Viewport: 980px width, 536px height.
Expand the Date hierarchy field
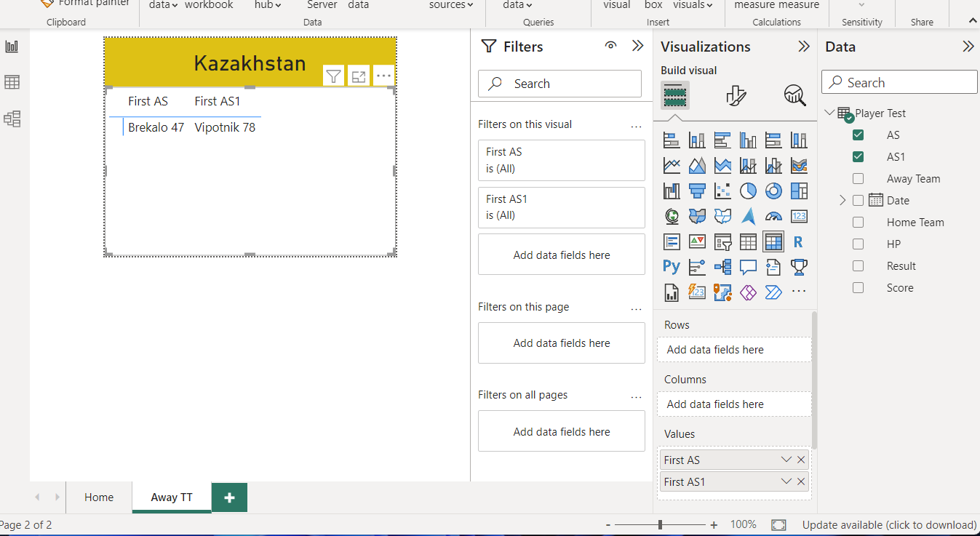(842, 200)
